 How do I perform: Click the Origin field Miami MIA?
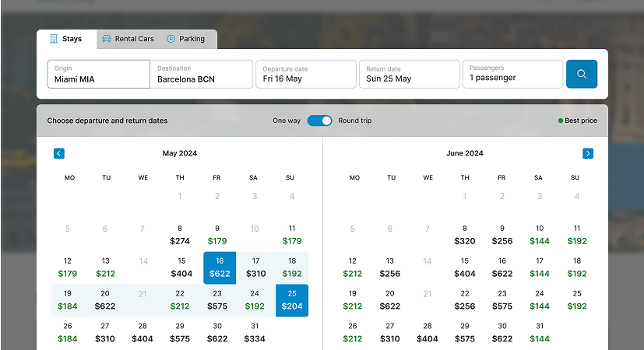point(98,74)
